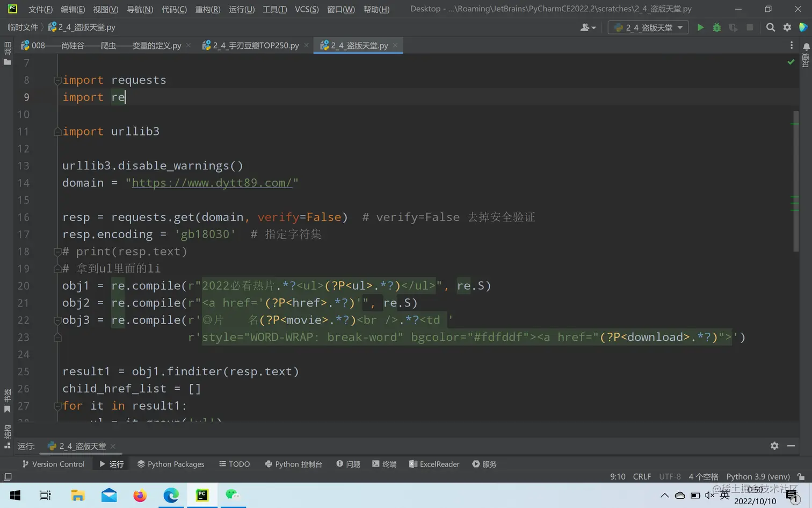Open the Python 控制台 tool window
Screen dimensions: 812x508
(x=294, y=464)
